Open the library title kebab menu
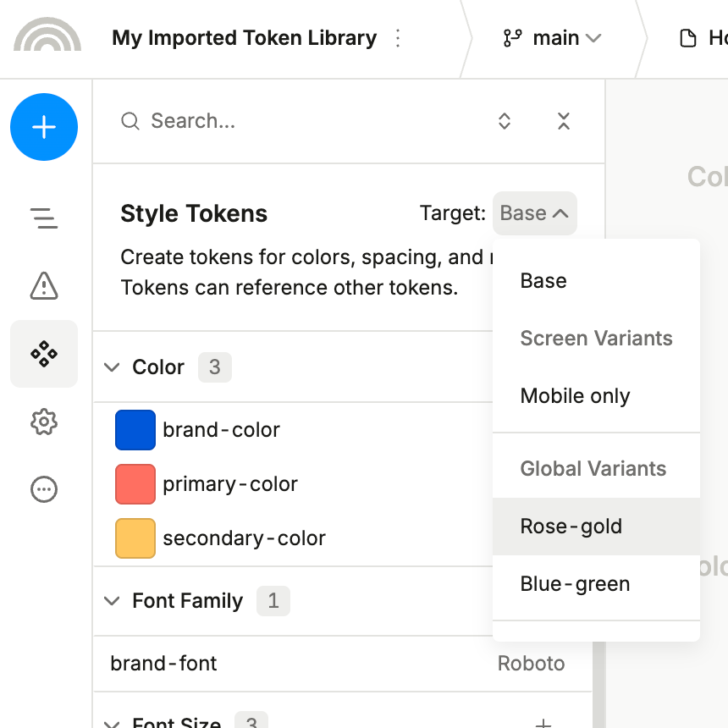728x728 pixels. [397, 37]
